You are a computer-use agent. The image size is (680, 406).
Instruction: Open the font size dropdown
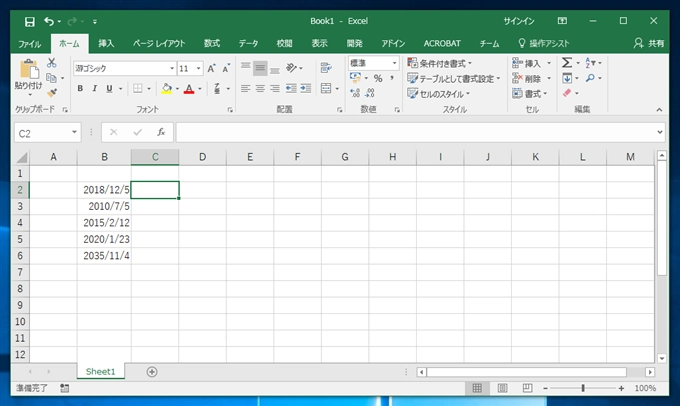point(198,69)
